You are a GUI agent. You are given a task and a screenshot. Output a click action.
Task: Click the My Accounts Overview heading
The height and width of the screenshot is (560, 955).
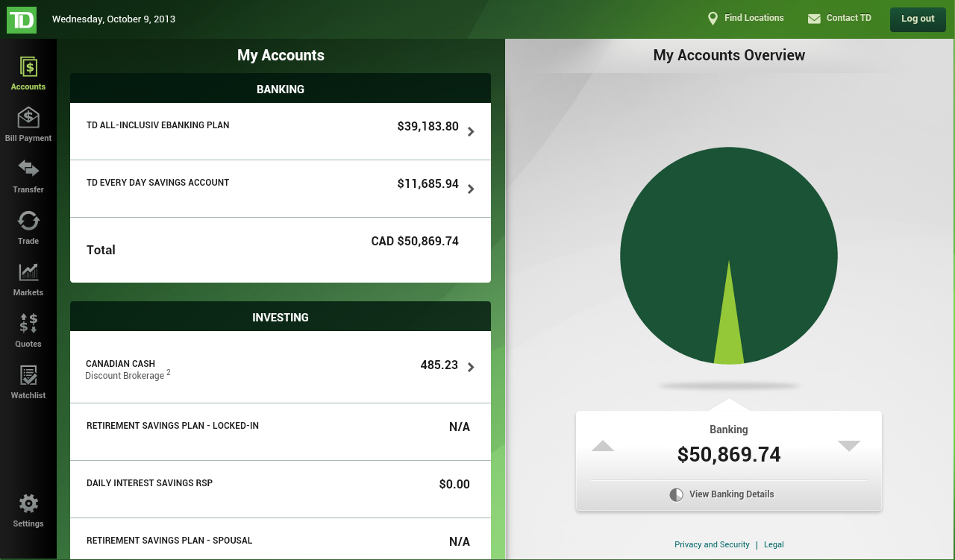coord(729,55)
